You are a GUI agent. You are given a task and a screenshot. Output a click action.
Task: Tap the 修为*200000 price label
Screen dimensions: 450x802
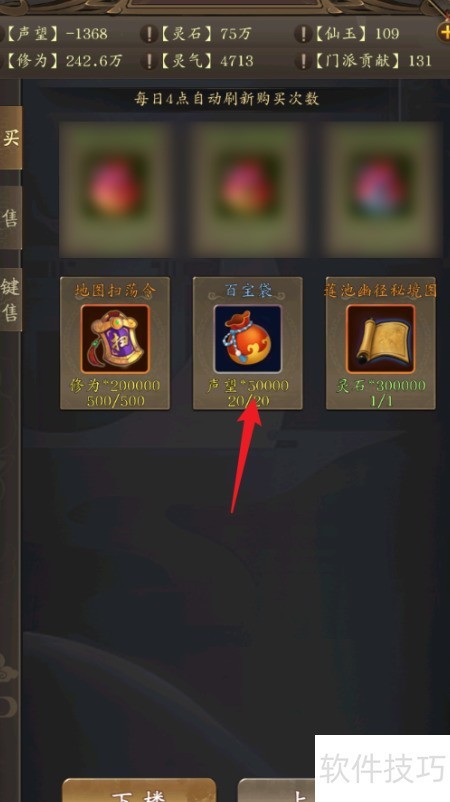tap(115, 385)
